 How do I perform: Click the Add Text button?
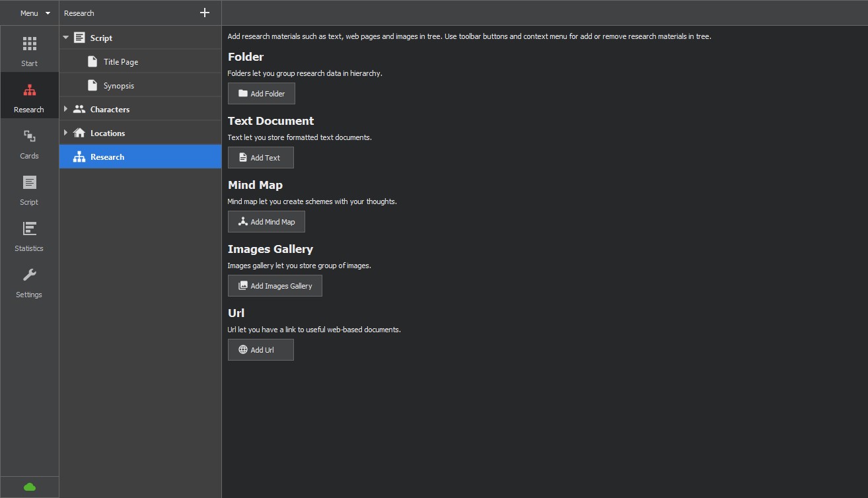[x=260, y=158]
